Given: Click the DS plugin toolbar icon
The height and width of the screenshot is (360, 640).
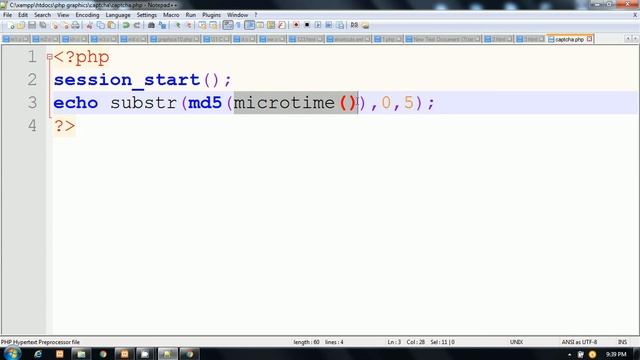Looking at the screenshot, I should (354, 25).
